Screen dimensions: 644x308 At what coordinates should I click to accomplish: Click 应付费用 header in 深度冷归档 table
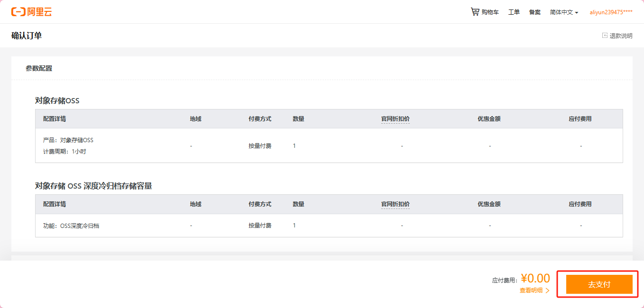click(x=580, y=204)
